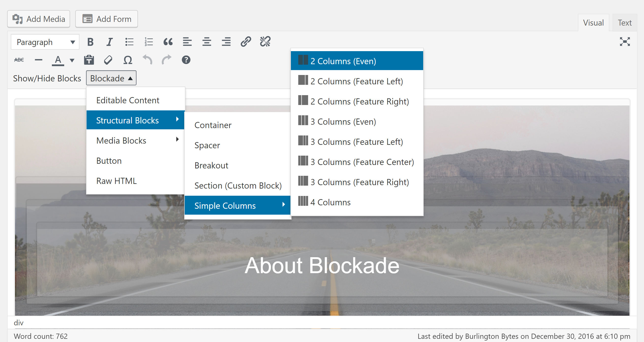
Task: Expand the Structural Blocks submenu
Action: pyautogui.click(x=135, y=120)
